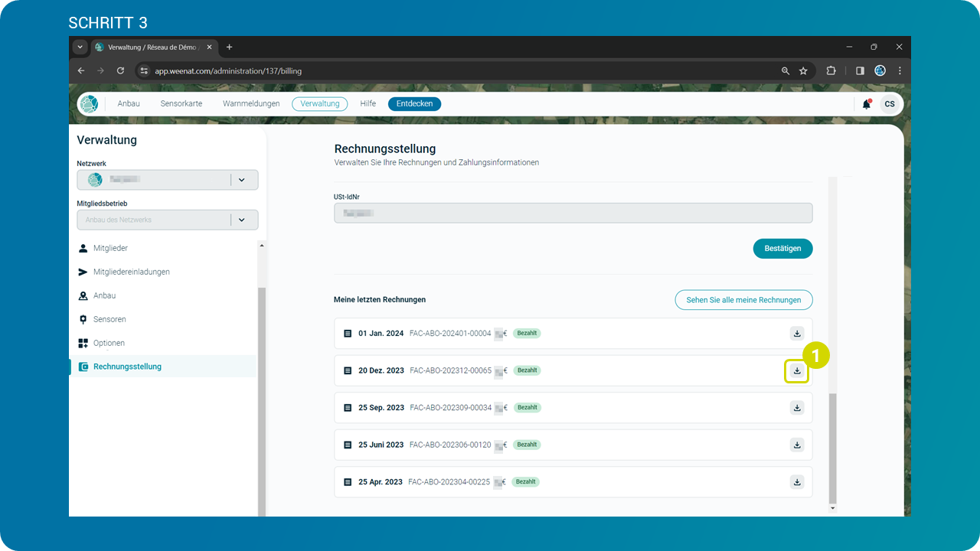
Task: Select Rechnungsstellung in the sidebar
Action: (x=162, y=367)
